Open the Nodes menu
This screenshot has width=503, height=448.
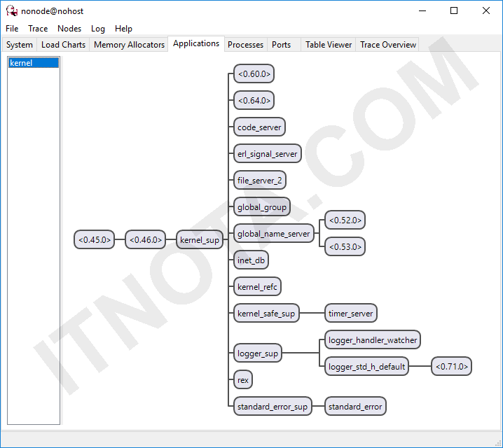[69, 29]
